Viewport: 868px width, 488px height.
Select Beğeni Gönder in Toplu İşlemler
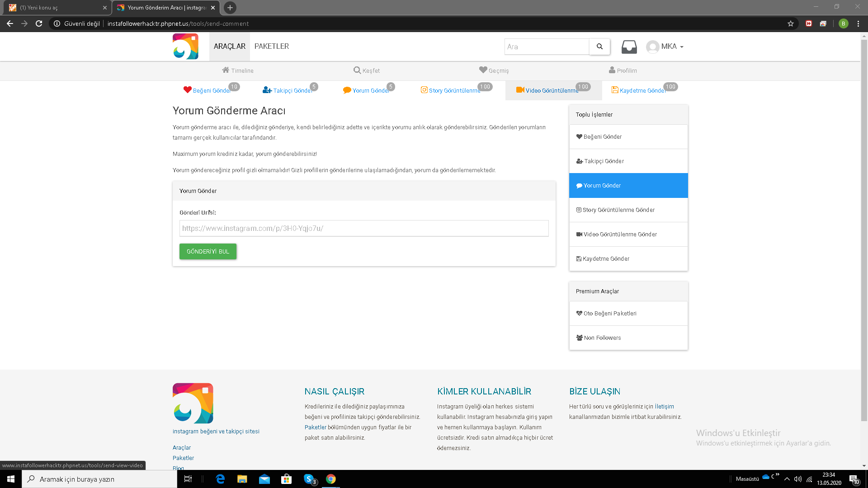[x=628, y=137]
